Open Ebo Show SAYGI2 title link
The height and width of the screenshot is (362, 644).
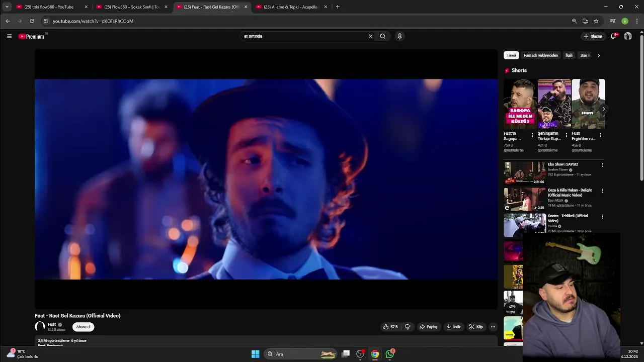[x=562, y=164]
